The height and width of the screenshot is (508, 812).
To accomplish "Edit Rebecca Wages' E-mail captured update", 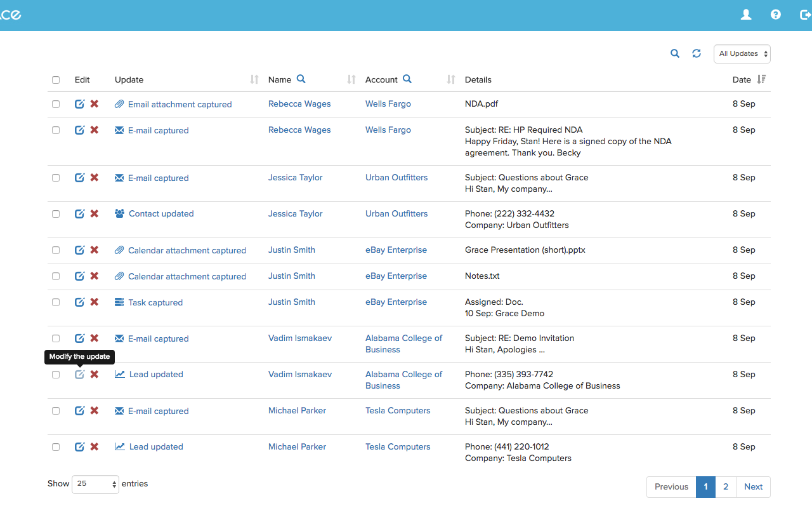I will [x=79, y=130].
